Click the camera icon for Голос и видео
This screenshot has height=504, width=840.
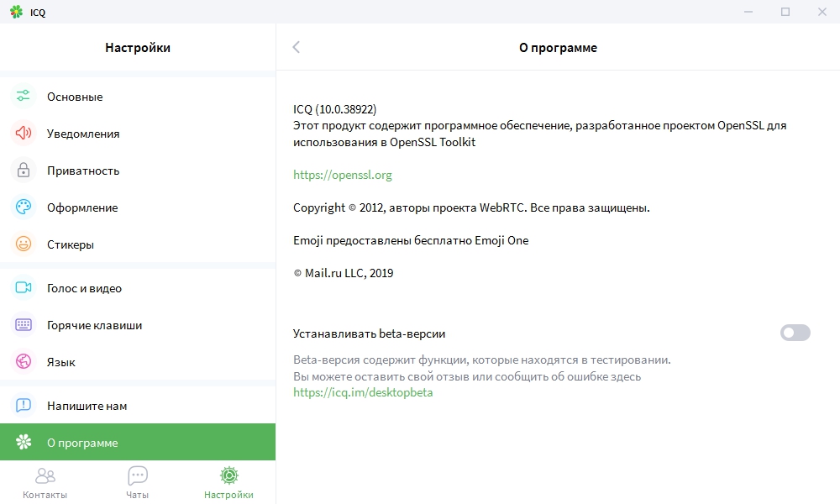pyautogui.click(x=23, y=287)
